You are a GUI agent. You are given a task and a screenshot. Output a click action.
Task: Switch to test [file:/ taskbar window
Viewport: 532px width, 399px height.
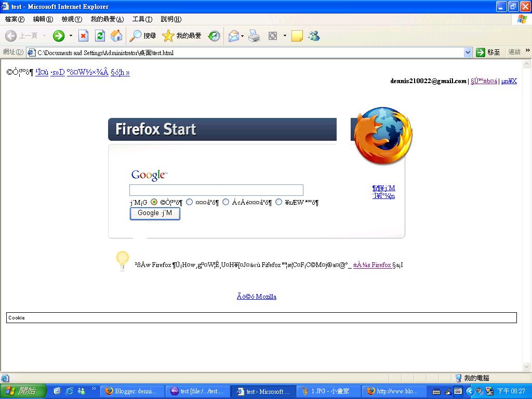tap(198, 391)
